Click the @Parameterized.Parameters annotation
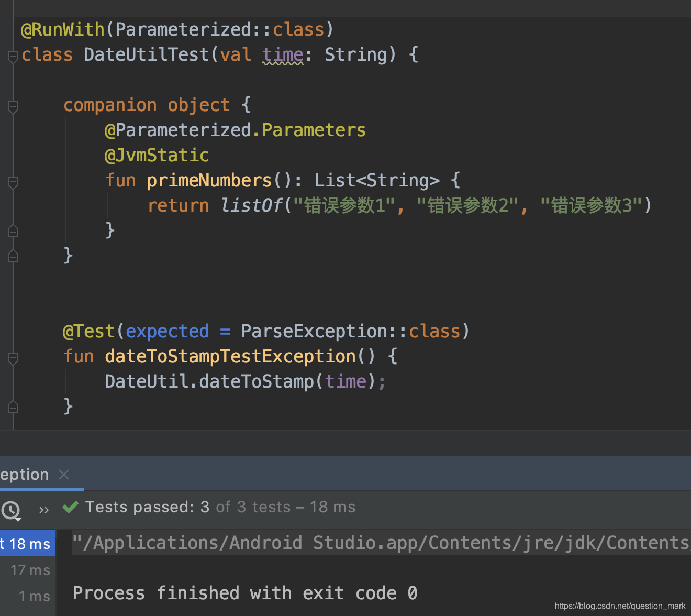691x616 pixels. pos(235,130)
